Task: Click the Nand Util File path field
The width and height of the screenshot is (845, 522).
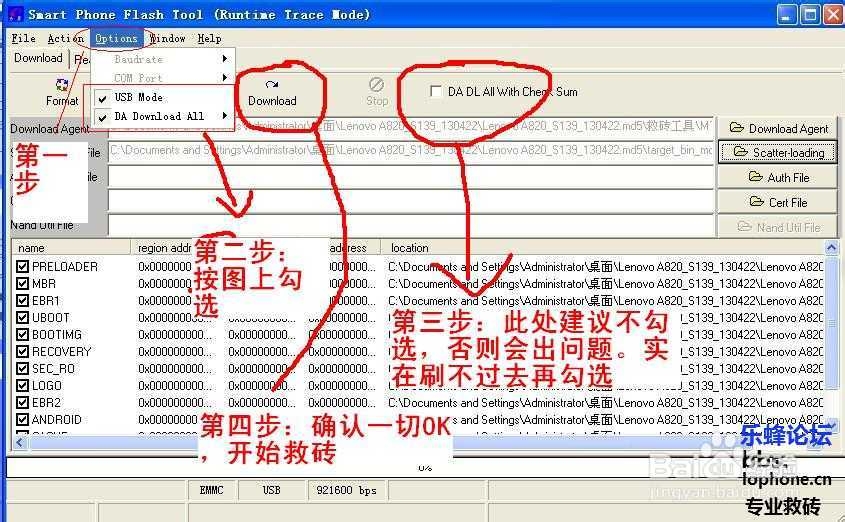Action: [x=411, y=225]
